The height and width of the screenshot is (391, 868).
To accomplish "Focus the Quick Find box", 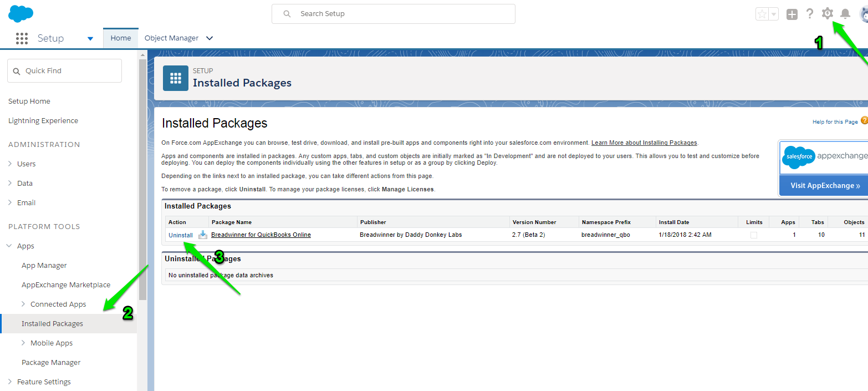I will coord(64,71).
